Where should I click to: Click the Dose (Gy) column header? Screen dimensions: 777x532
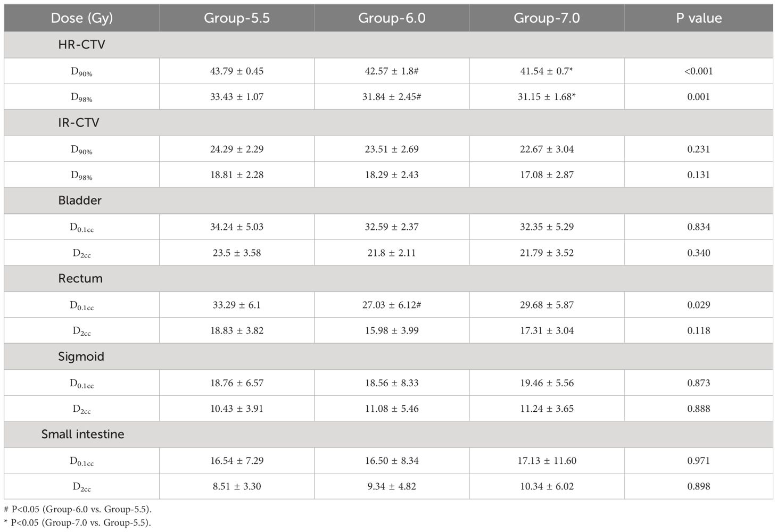point(81,18)
